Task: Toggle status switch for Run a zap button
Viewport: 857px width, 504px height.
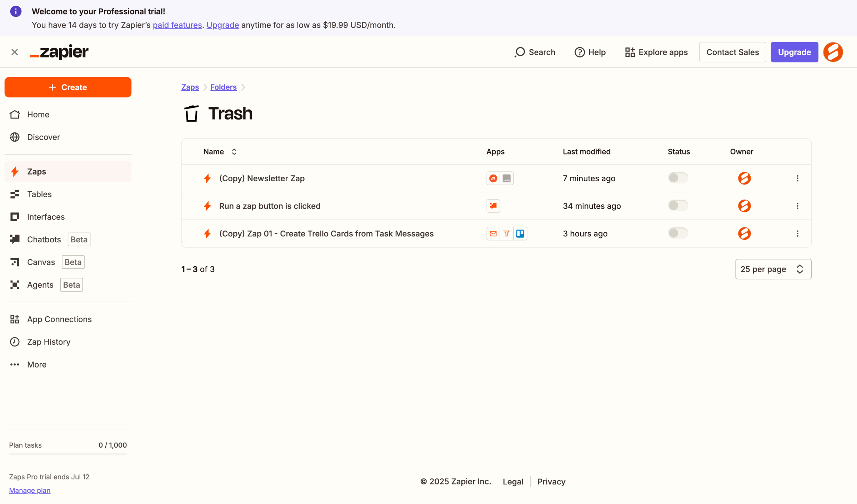Action: [678, 206]
